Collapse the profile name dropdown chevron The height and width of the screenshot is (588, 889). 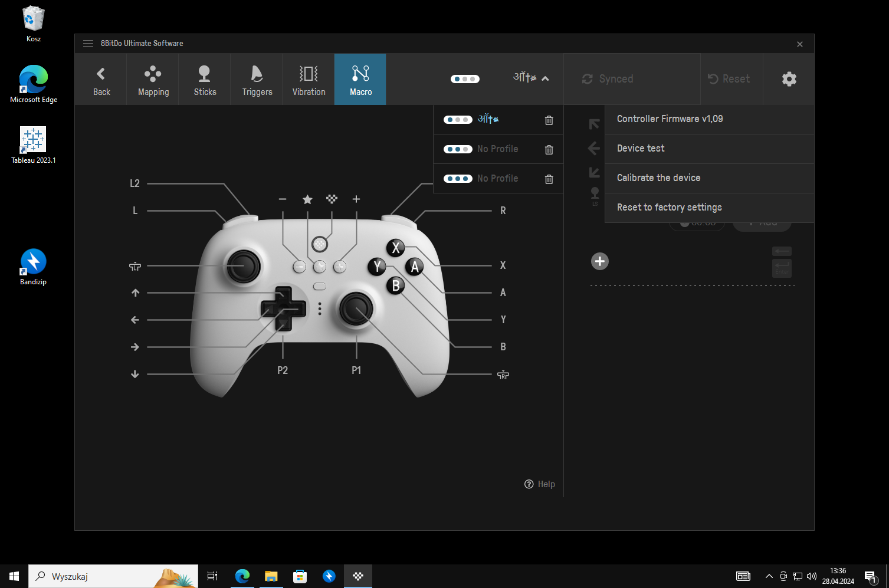pyautogui.click(x=545, y=78)
